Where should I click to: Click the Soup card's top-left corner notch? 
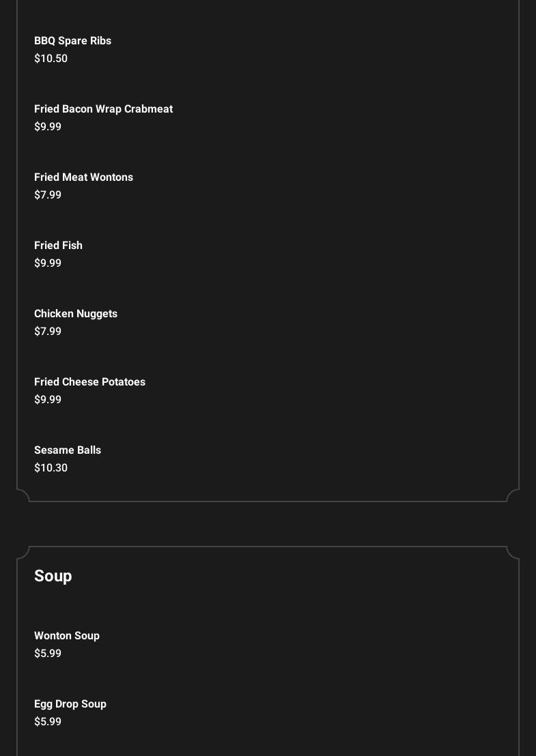[23, 553]
